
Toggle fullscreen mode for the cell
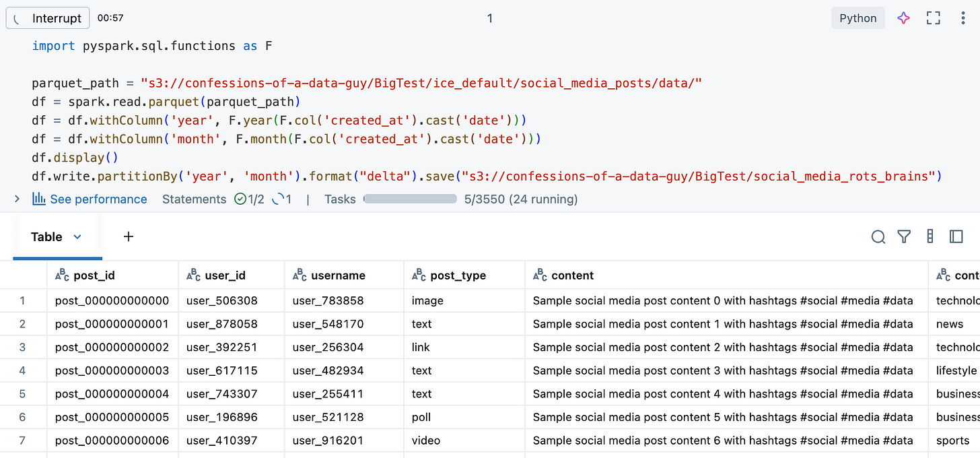[x=934, y=18]
